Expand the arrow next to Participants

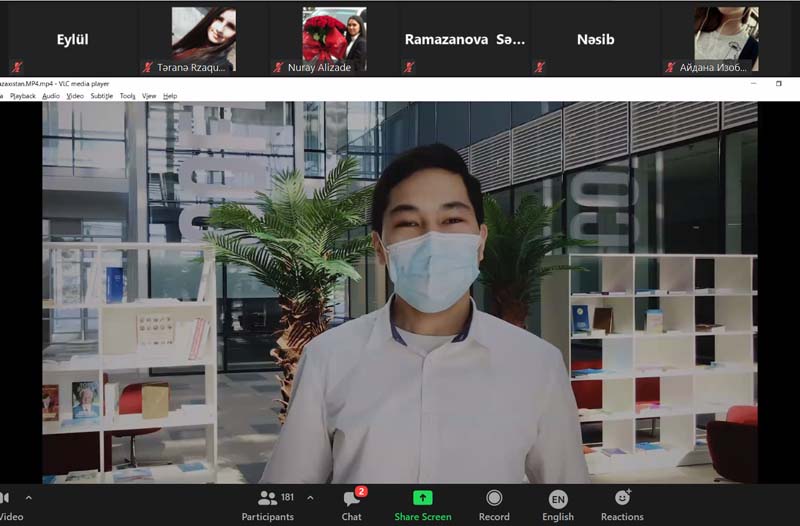(310, 497)
